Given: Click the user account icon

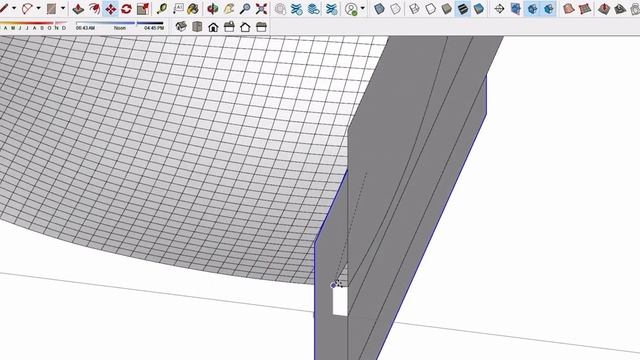Looking at the screenshot, I should tap(351, 8).
